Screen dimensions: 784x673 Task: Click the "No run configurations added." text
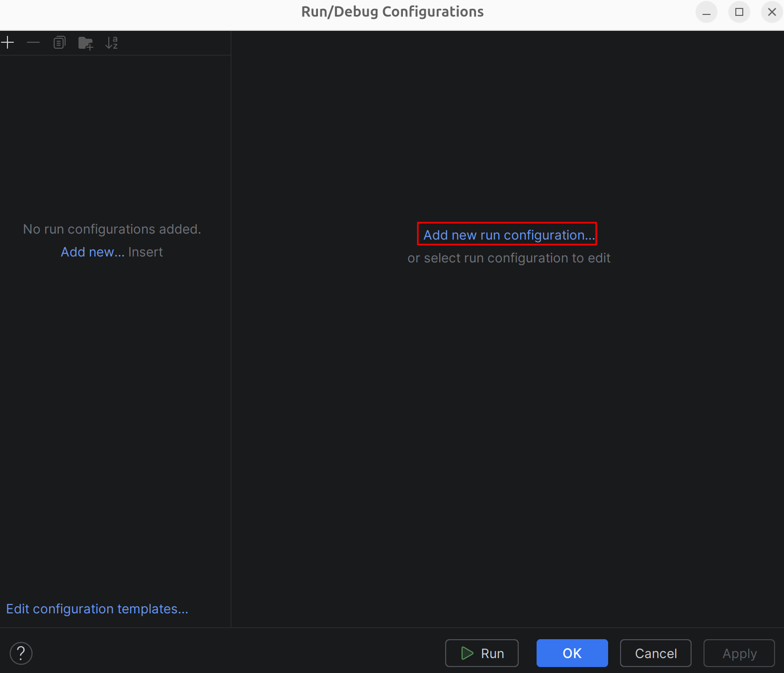point(112,229)
